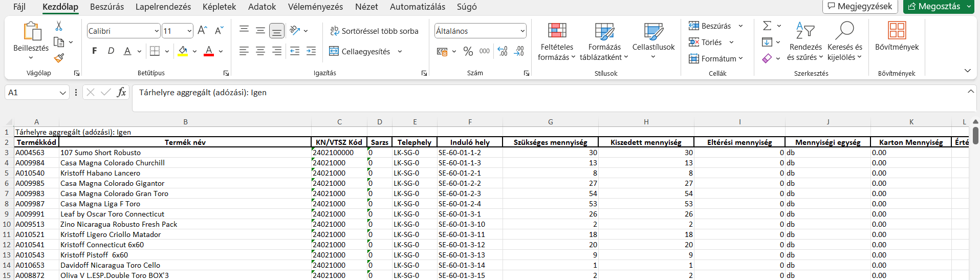Screen dimensions: 980x280
Task: Click the cancel X in formula bar
Action: [x=91, y=92]
